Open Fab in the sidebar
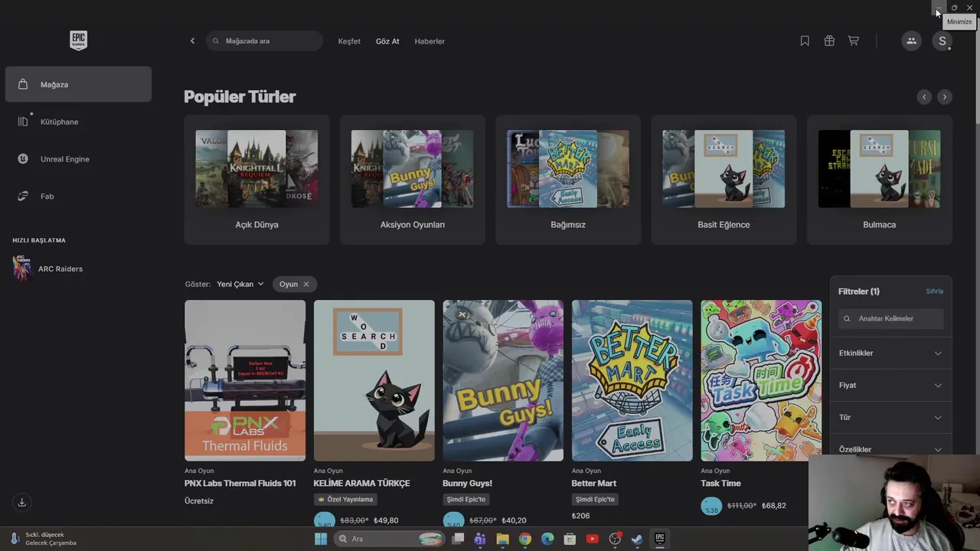Screen dimensions: 980x551 (x=78, y=197)
